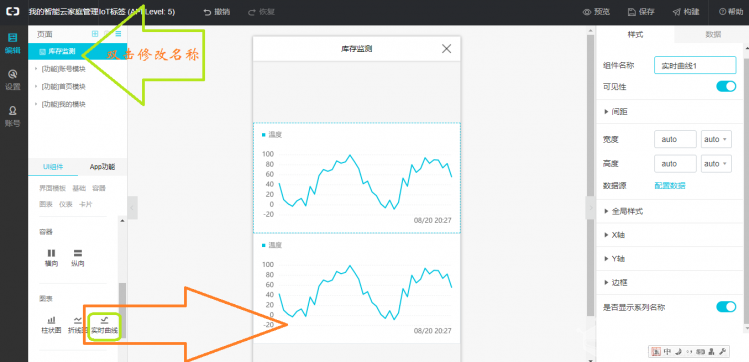Select the 仪表 component category
Screen dimensions: 749x362
tap(65, 204)
